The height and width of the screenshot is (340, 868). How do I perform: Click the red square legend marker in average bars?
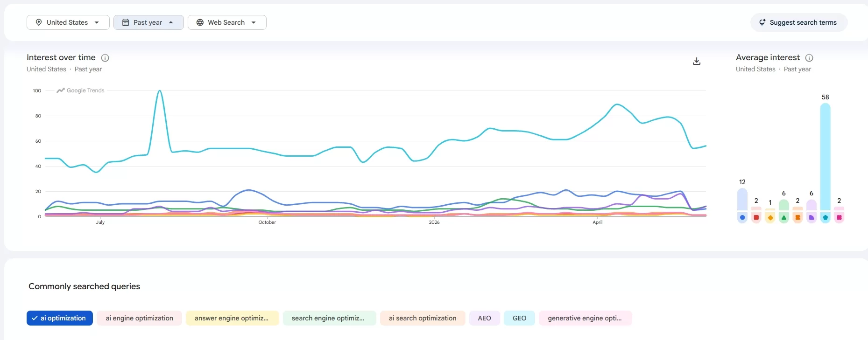[756, 217]
